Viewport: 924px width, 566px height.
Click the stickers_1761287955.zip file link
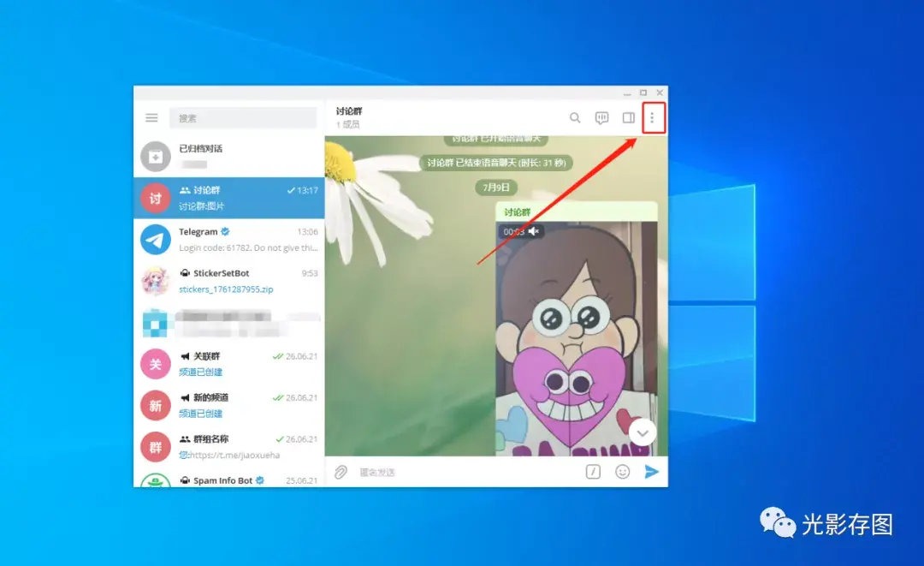(226, 289)
